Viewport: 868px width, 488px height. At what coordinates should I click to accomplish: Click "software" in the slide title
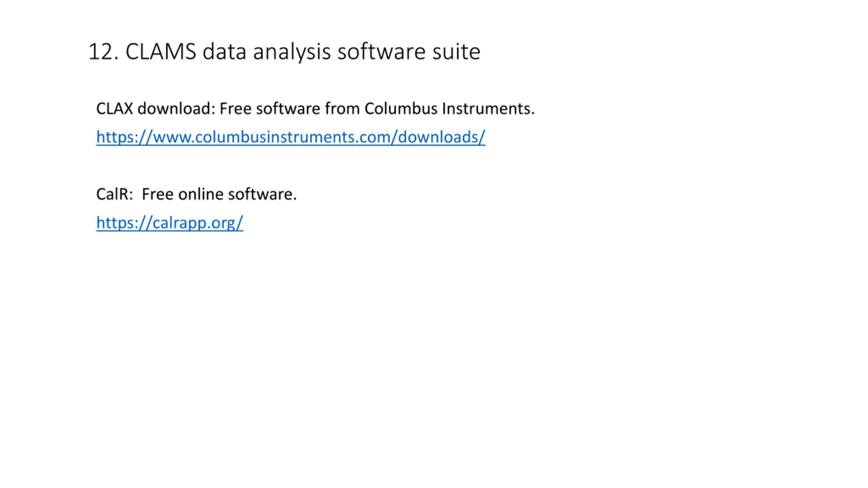(381, 52)
